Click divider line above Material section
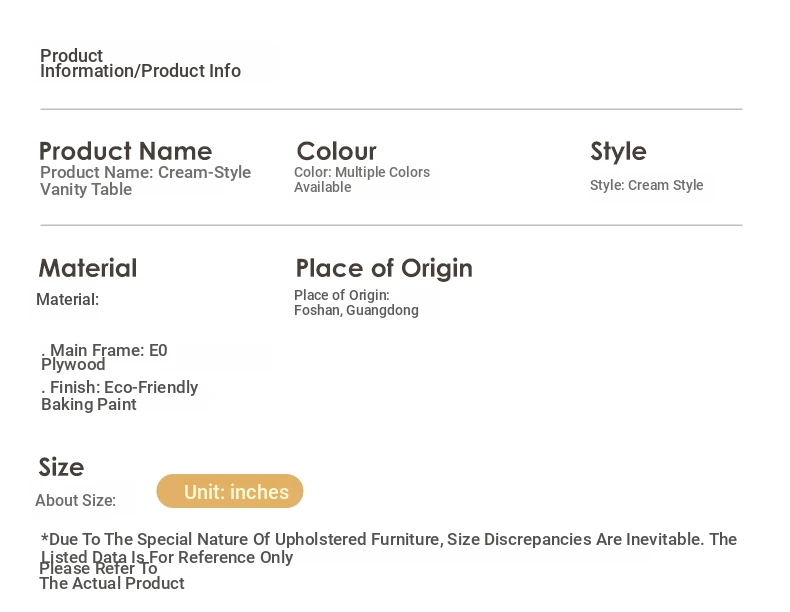This screenshot has width=790, height=612. click(x=391, y=225)
